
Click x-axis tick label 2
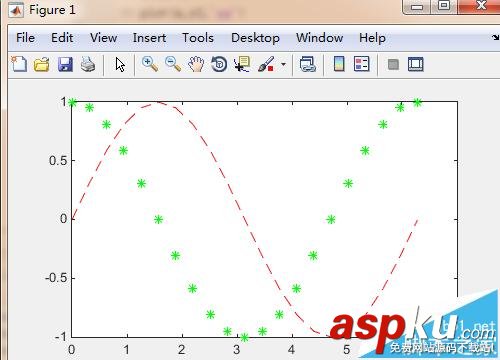(181, 350)
